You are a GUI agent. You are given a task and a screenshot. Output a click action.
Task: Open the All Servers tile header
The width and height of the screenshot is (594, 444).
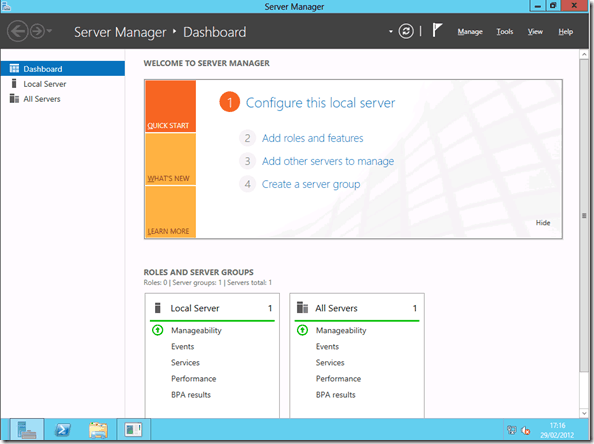357,308
